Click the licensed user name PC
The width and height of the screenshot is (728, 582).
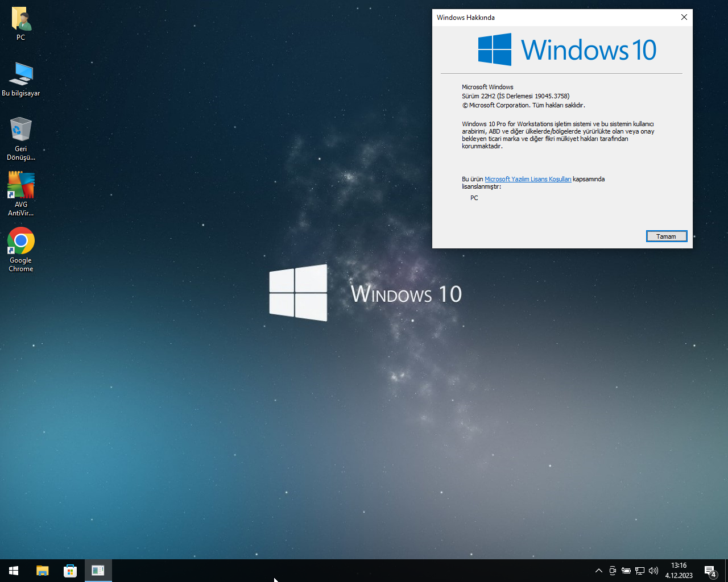[474, 198]
